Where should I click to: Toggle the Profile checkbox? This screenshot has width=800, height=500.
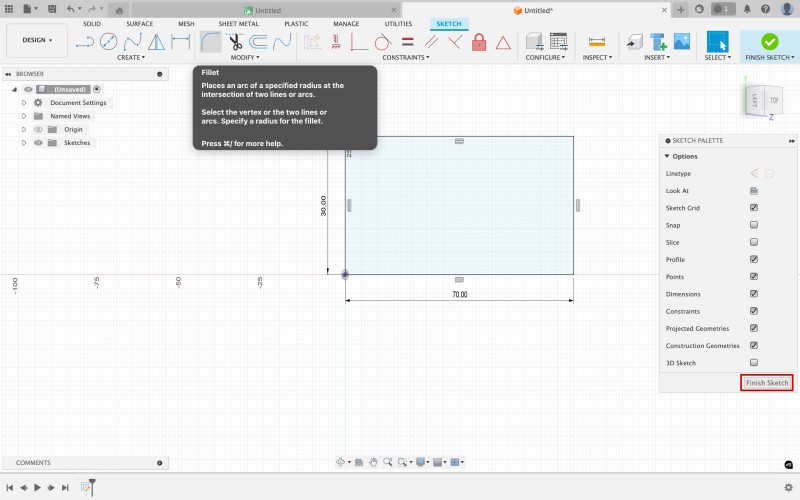(754, 259)
